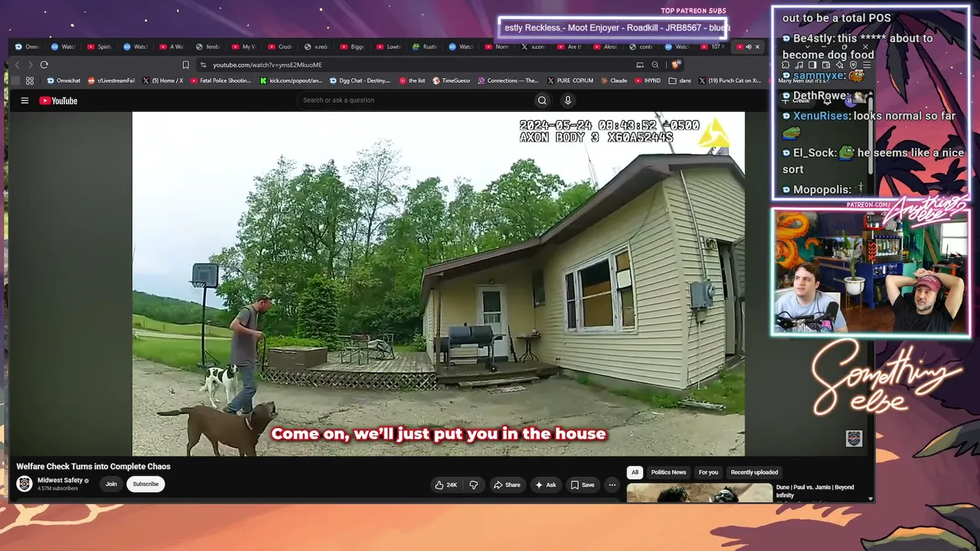
Task: Select the Politics News filter chip
Action: (668, 472)
